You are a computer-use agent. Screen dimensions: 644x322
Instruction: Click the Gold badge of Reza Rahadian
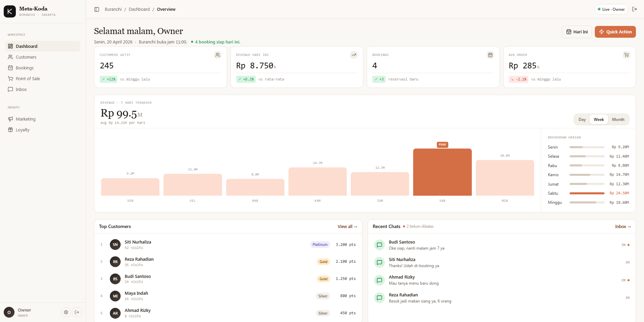coord(324,262)
